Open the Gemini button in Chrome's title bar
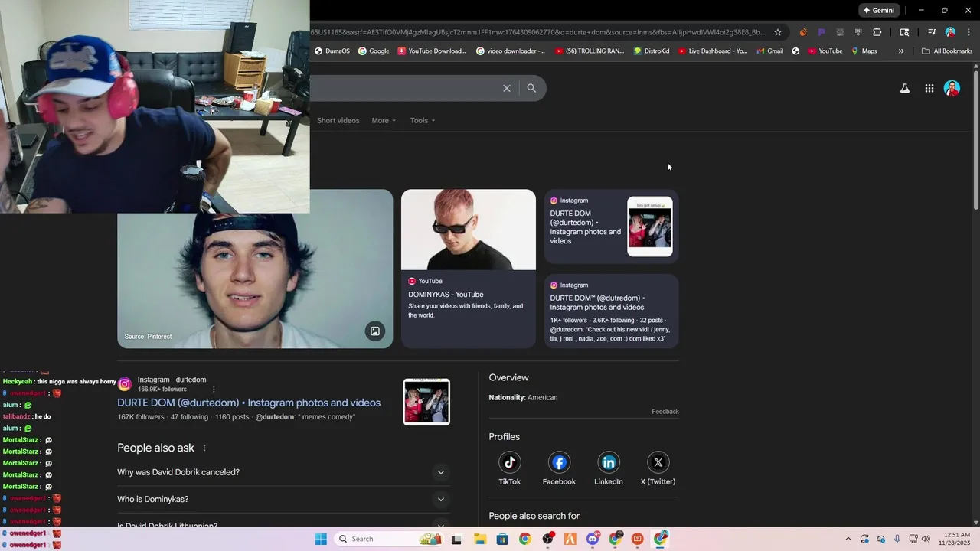This screenshot has width=980, height=551. (x=879, y=10)
